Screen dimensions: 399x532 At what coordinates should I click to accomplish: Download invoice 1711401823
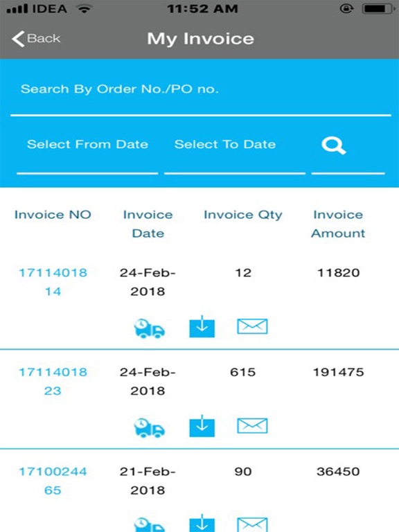click(x=202, y=426)
